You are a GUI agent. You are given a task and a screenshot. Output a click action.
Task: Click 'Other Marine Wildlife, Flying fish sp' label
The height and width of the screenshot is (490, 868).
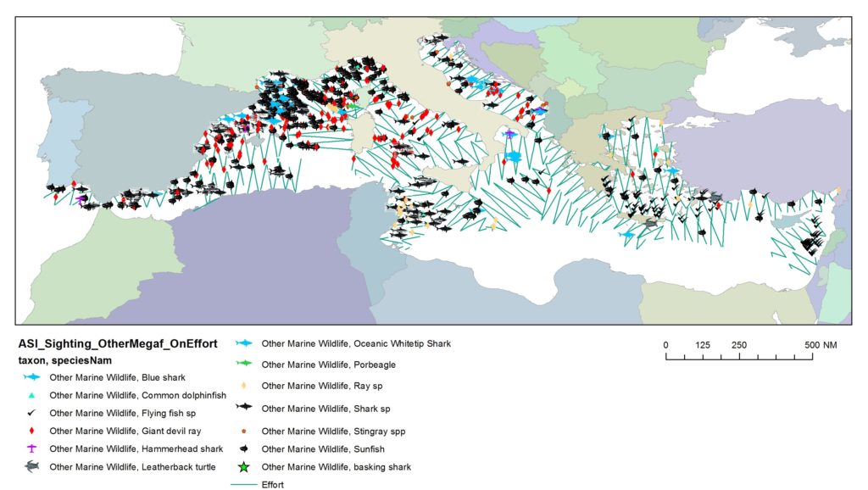click(x=122, y=413)
